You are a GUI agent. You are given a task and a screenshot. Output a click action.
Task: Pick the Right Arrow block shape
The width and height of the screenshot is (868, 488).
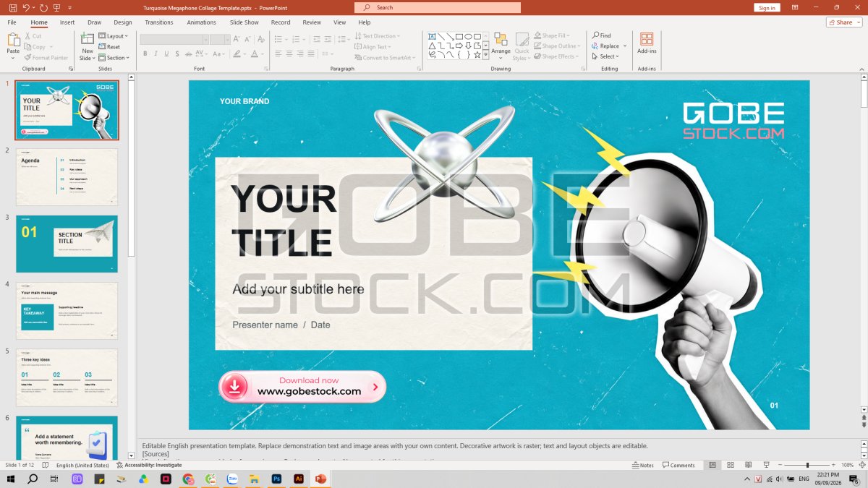click(459, 46)
